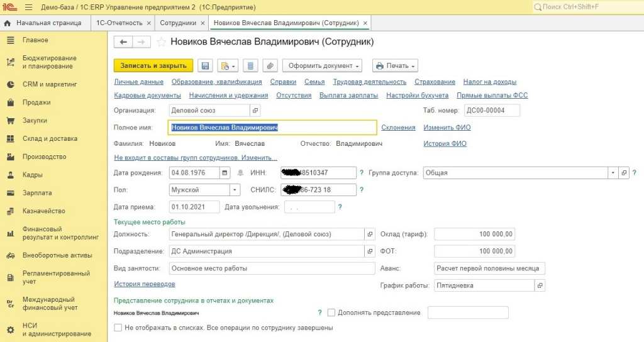Click the Дата приема field
This screenshot has height=342, width=644.
pyautogui.click(x=194, y=207)
